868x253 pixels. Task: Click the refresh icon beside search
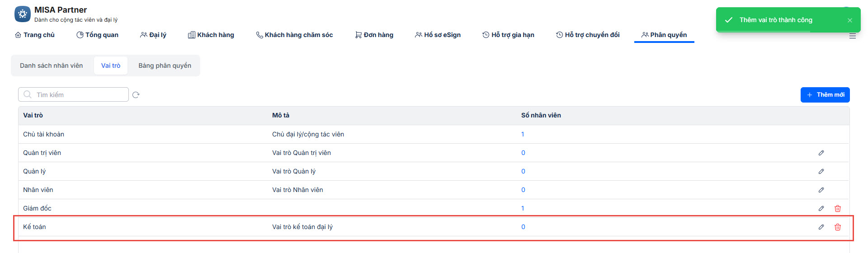(136, 95)
